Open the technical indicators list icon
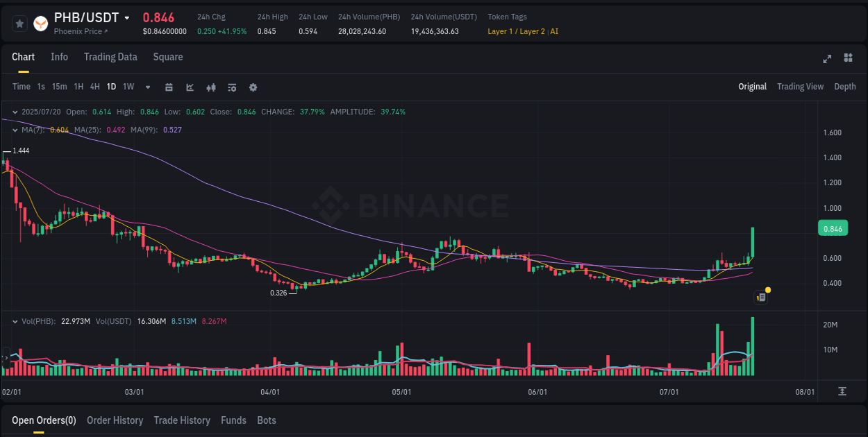The image size is (868, 437). 232,87
